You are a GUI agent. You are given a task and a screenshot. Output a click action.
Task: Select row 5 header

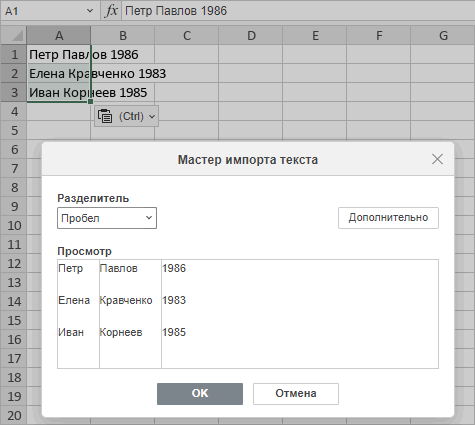pos(14,130)
